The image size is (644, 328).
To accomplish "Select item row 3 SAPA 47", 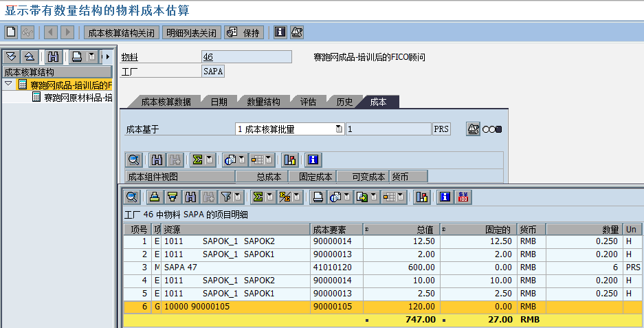I will coord(382,267).
